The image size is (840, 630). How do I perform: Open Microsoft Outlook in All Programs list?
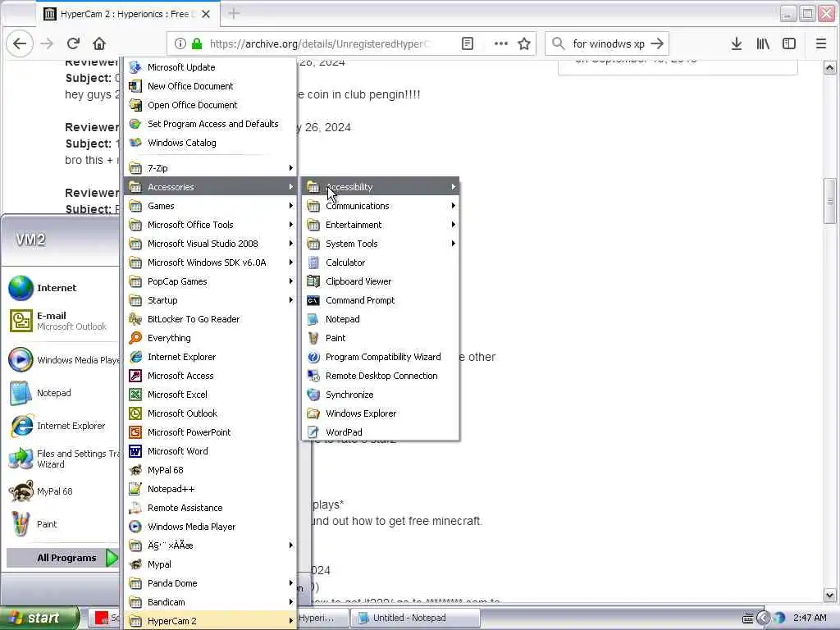point(211,413)
